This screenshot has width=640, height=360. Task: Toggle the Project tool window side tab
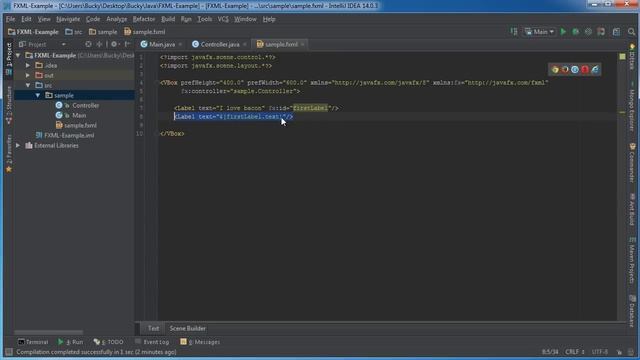[9, 58]
